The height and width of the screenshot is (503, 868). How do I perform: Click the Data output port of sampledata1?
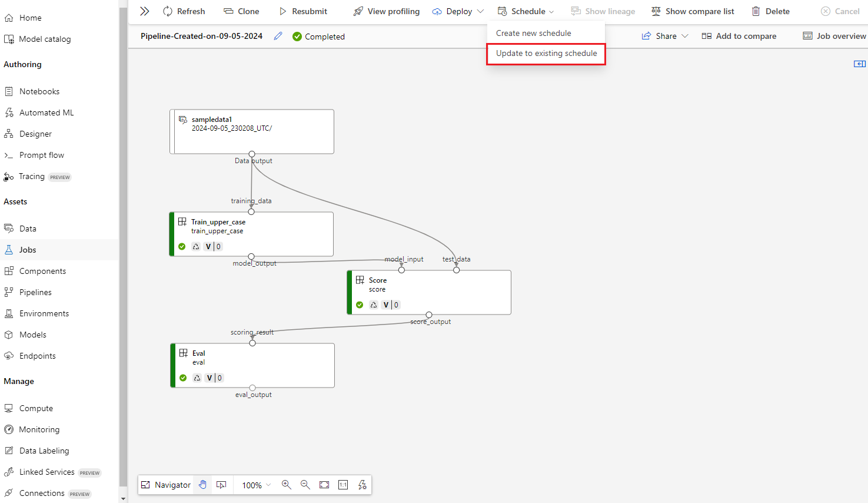252,154
